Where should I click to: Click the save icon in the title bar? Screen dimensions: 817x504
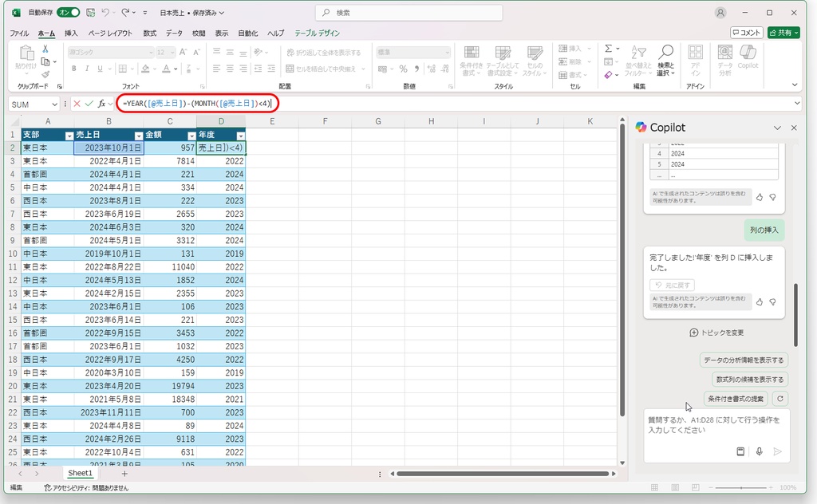click(91, 13)
